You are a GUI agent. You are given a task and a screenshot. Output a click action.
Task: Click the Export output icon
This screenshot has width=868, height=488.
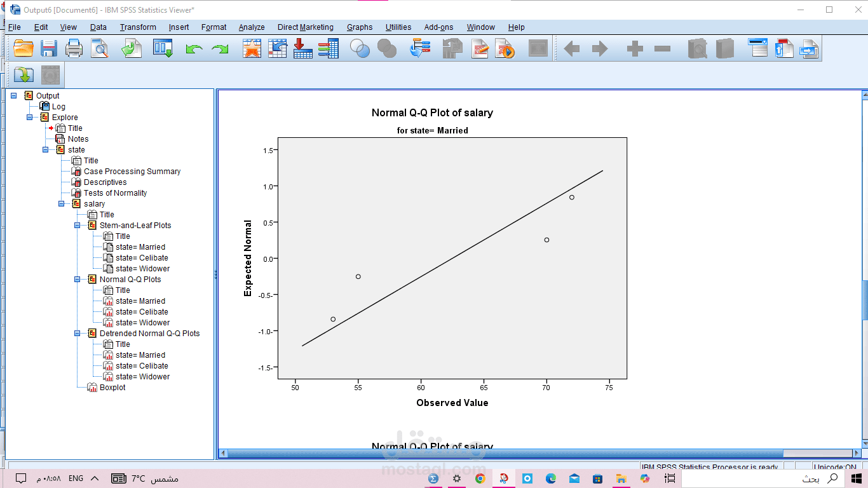(x=132, y=48)
